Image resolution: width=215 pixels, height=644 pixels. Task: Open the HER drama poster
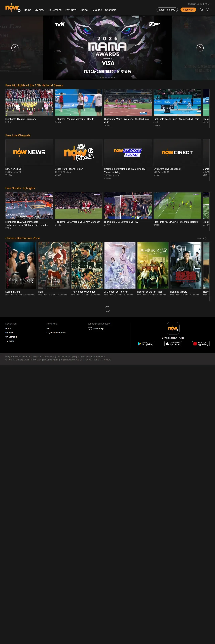tap(54, 265)
